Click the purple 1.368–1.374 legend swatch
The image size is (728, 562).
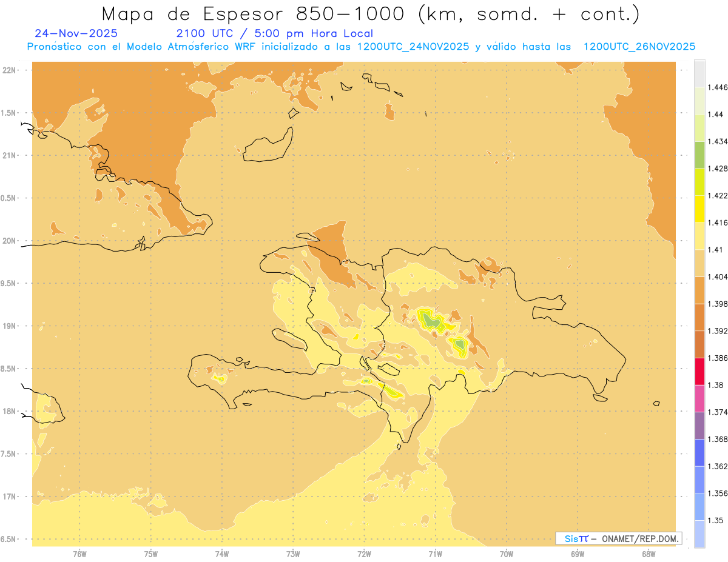coord(699,426)
